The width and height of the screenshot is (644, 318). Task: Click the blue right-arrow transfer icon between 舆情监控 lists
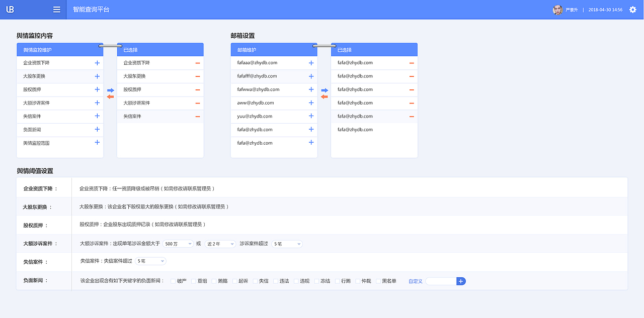click(x=110, y=90)
